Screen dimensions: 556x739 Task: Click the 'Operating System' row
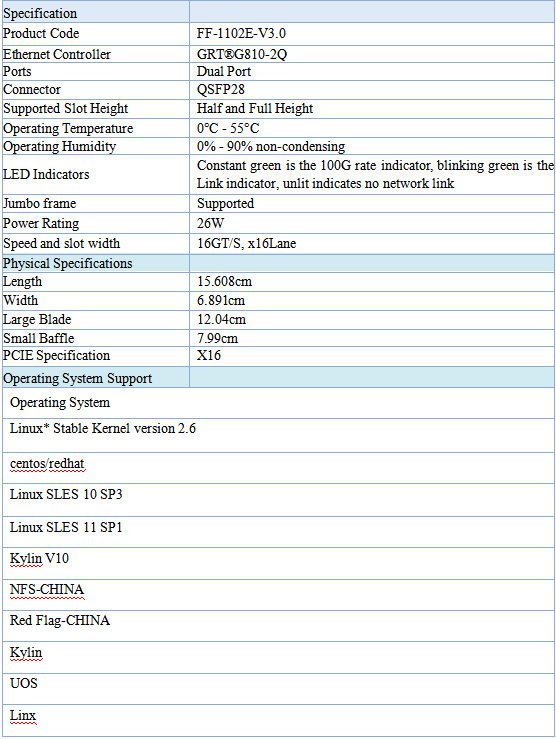pos(278,403)
